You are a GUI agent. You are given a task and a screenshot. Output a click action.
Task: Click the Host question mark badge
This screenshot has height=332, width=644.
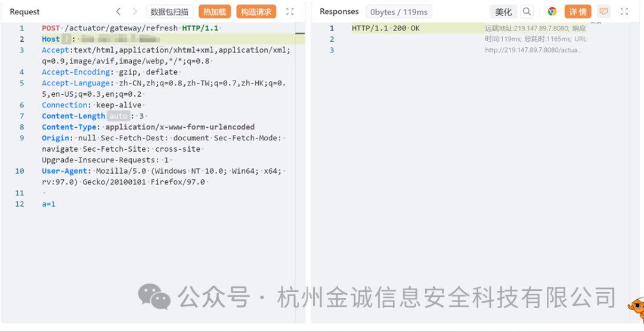click(x=66, y=39)
